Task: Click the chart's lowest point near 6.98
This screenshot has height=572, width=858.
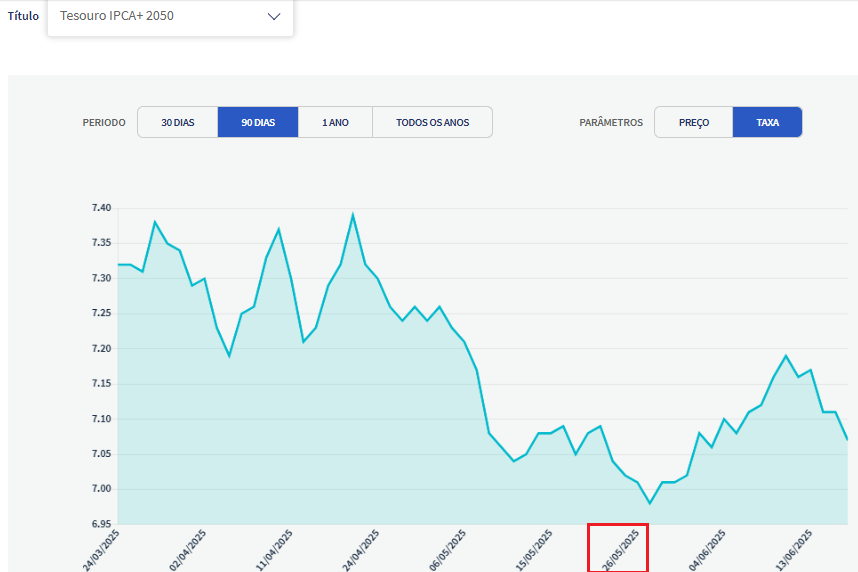Action: point(650,503)
